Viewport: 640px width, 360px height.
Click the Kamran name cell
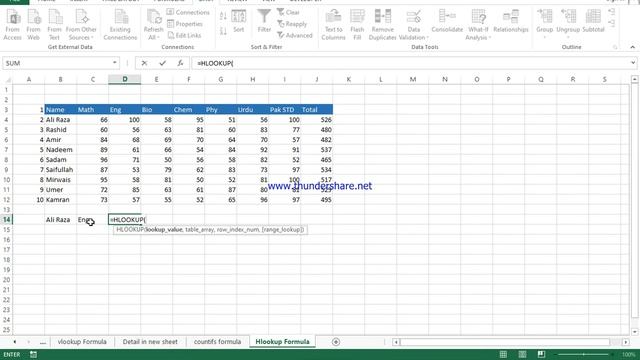click(x=60, y=200)
